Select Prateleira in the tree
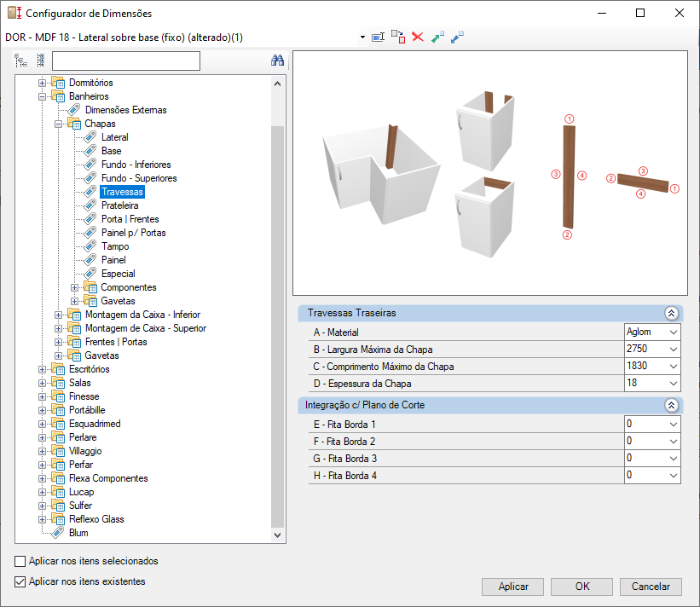Image resolution: width=700 pixels, height=607 pixels. click(x=119, y=205)
